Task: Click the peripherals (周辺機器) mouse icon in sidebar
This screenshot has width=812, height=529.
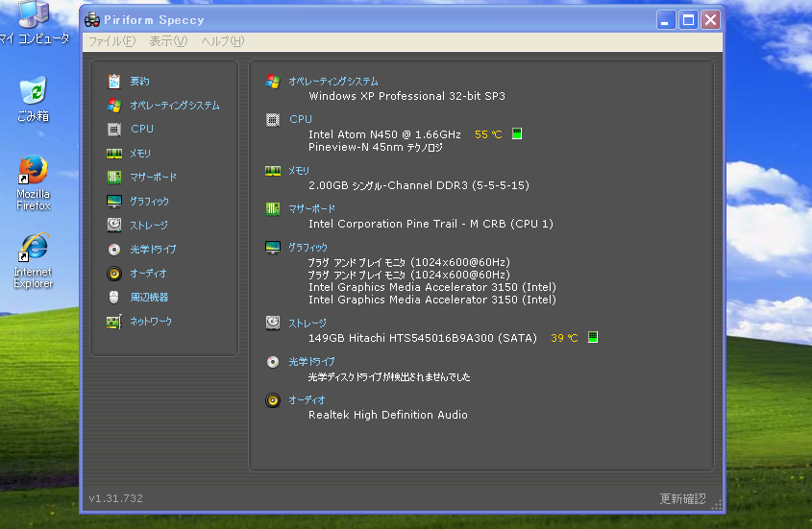Action: pos(114,297)
